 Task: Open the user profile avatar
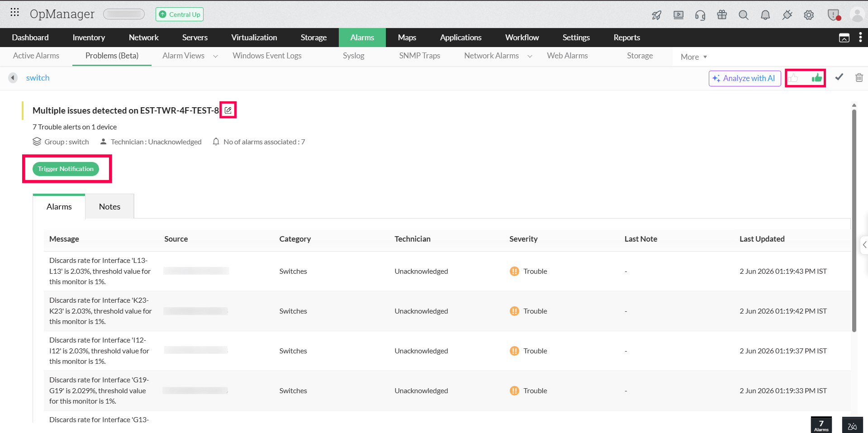[857, 15]
